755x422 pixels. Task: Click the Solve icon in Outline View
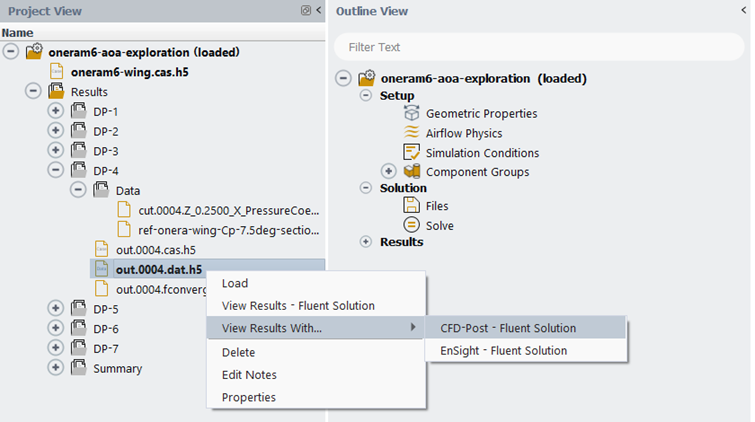click(410, 225)
